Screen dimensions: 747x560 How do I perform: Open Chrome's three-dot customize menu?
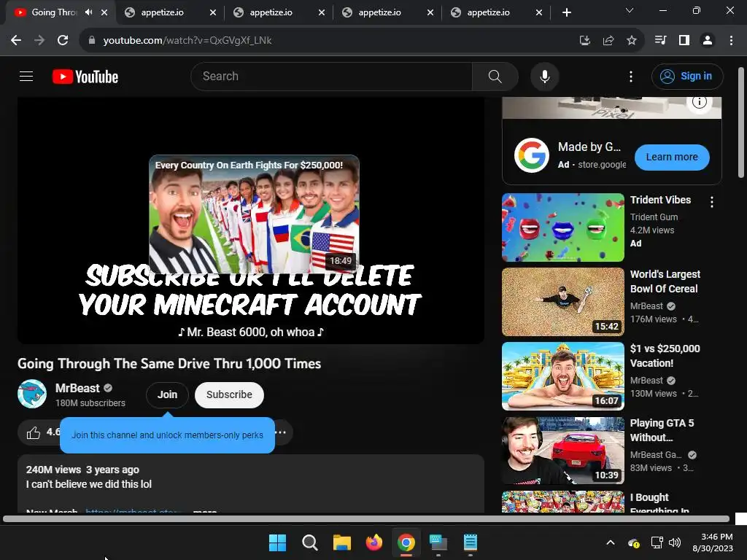tap(731, 41)
